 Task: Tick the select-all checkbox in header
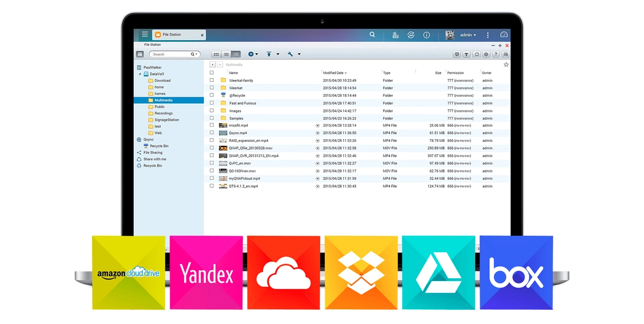211,73
